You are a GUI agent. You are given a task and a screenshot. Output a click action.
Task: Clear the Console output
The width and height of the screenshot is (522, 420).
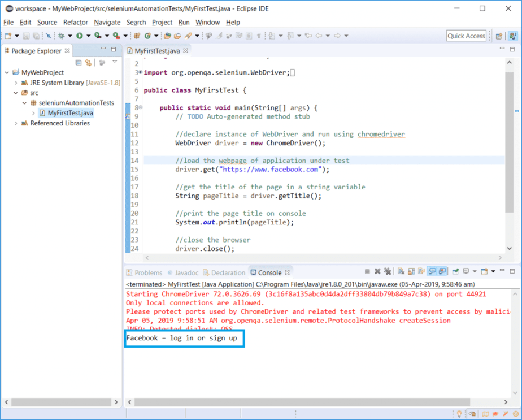pos(400,271)
